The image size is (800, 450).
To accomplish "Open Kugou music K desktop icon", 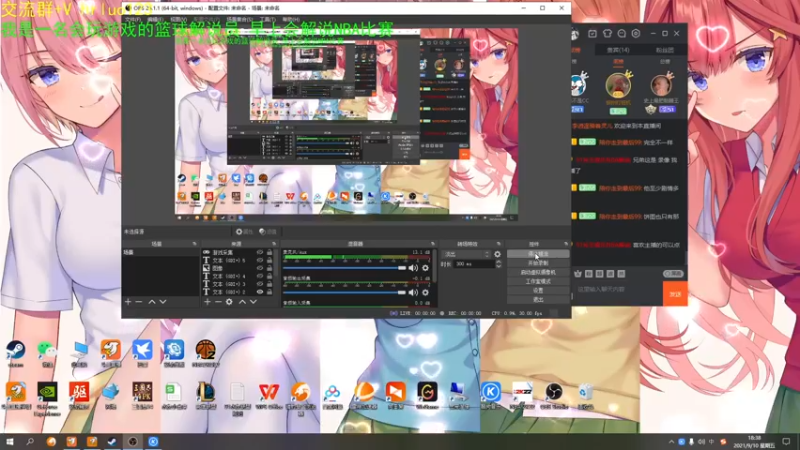I will pos(491,395).
